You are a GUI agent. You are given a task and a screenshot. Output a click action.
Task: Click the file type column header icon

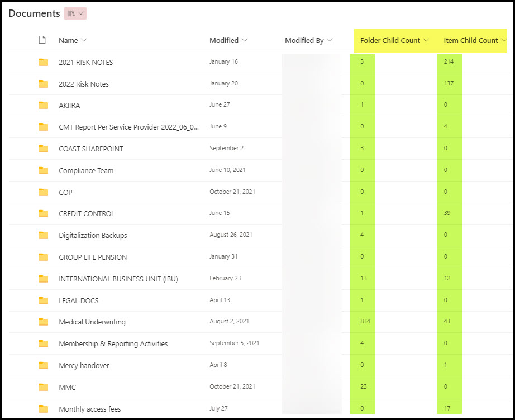pos(42,40)
